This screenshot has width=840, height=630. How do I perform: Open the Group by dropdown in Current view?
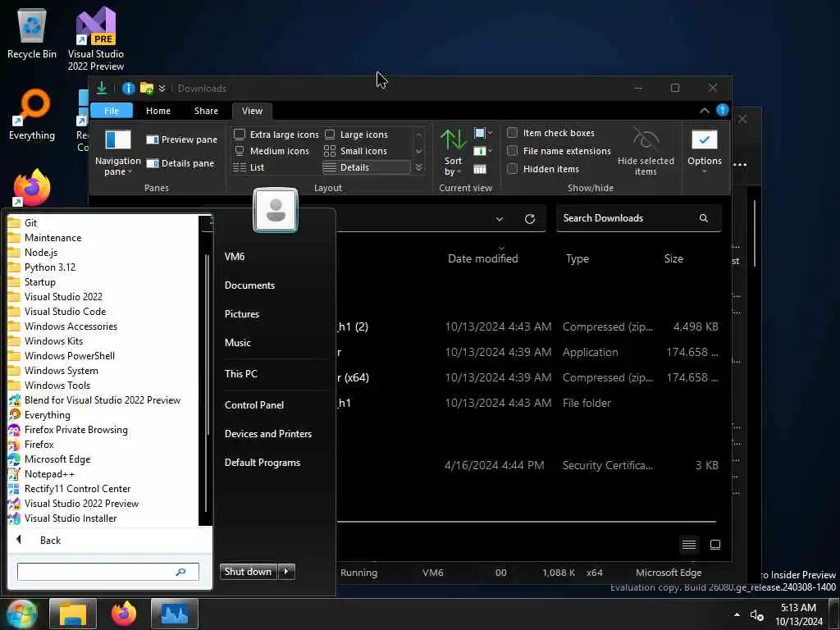click(482, 133)
